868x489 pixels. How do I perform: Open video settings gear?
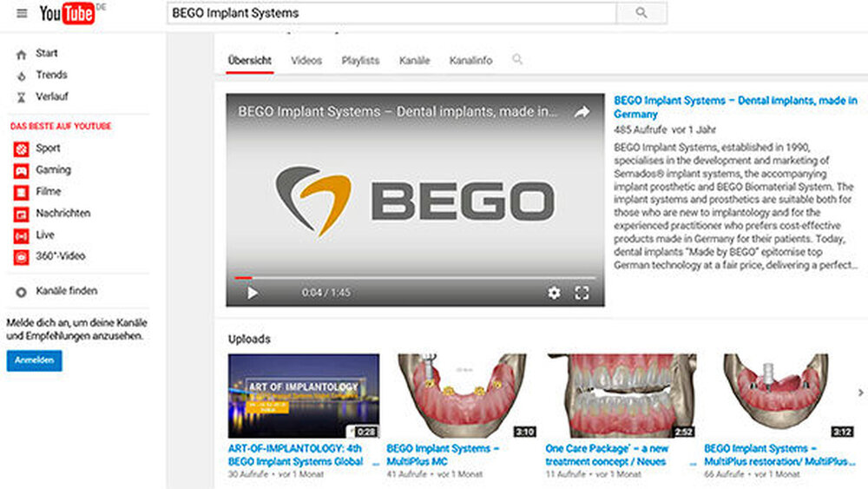click(554, 293)
